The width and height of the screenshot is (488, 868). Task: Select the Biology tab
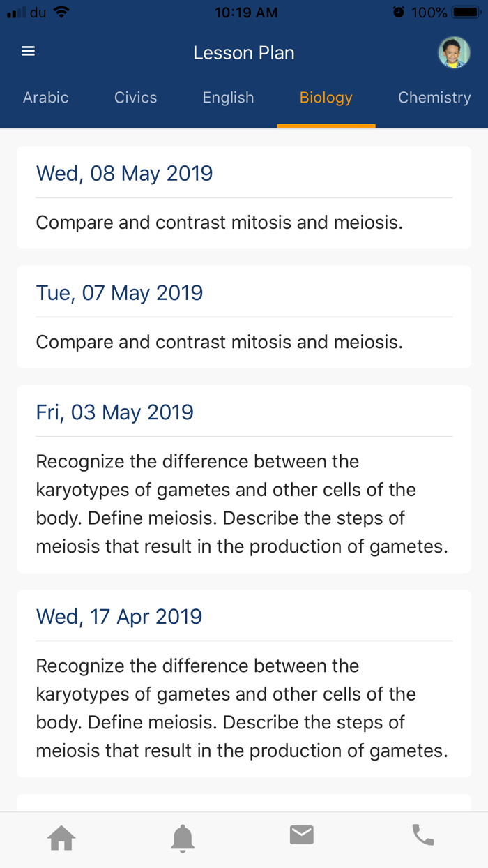point(326,98)
